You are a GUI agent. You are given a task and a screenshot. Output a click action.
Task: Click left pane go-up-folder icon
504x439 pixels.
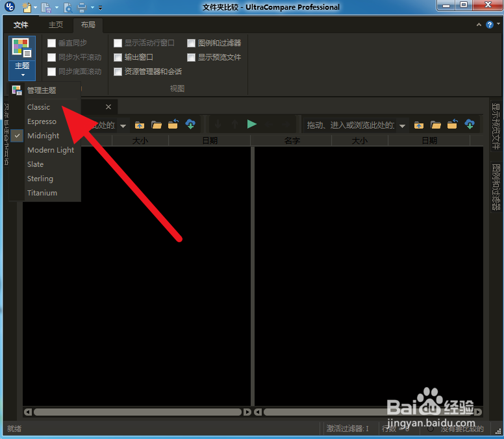pos(140,125)
